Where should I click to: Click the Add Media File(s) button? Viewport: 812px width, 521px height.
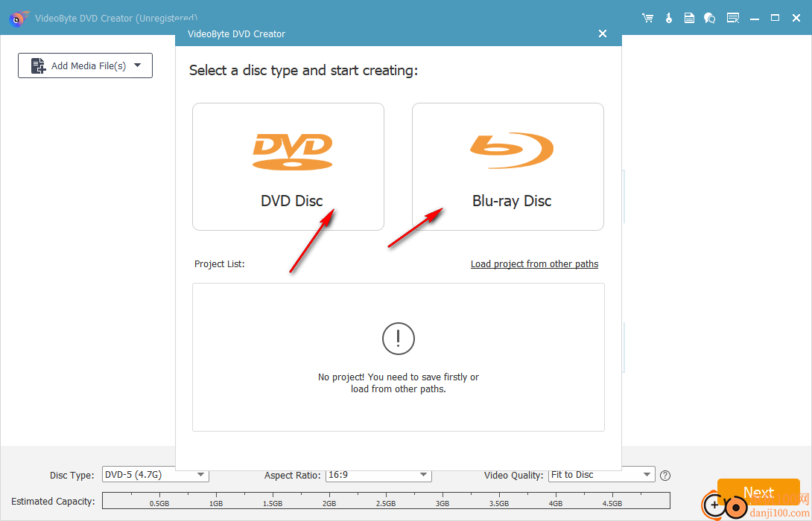(x=85, y=65)
